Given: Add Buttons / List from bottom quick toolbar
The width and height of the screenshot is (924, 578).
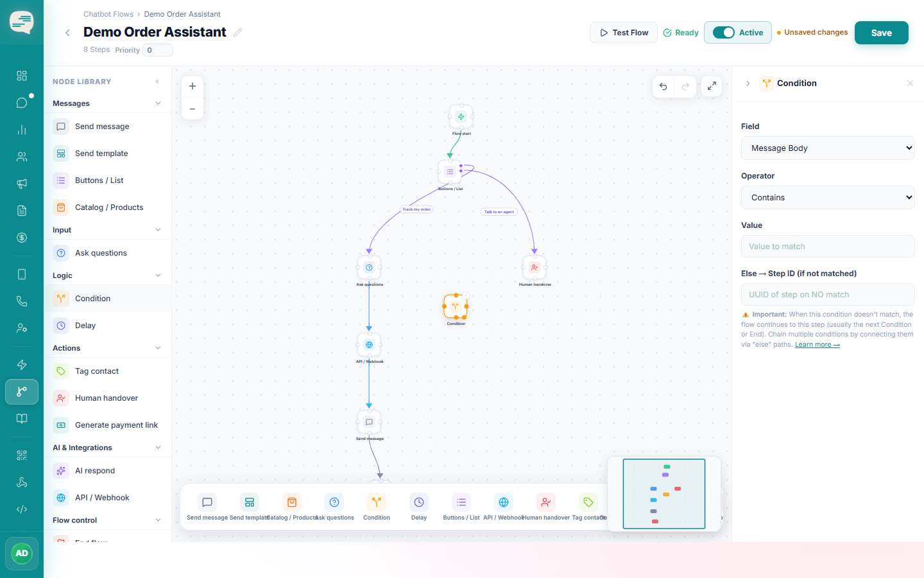Looking at the screenshot, I should [461, 507].
